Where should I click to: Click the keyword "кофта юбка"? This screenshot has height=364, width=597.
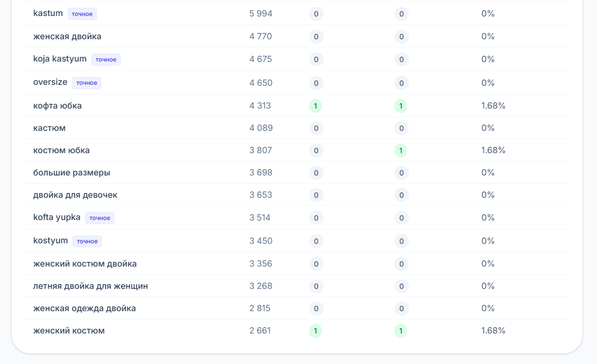[58, 106]
